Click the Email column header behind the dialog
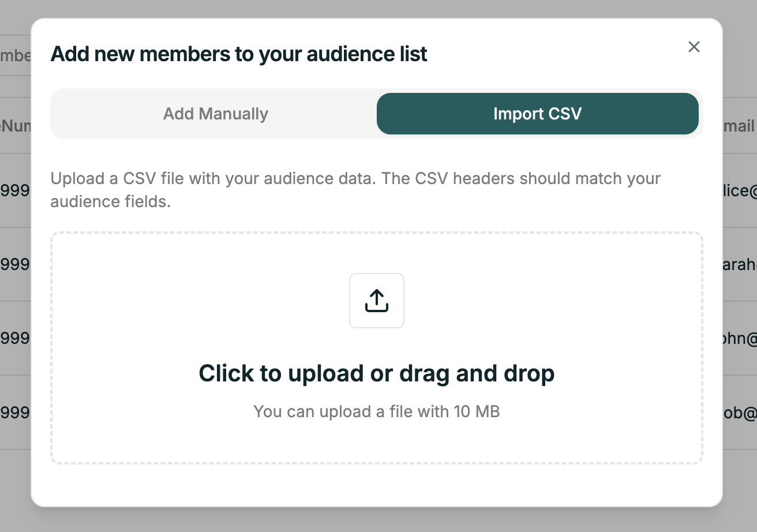Viewport: 757px width, 532px height. click(744, 126)
